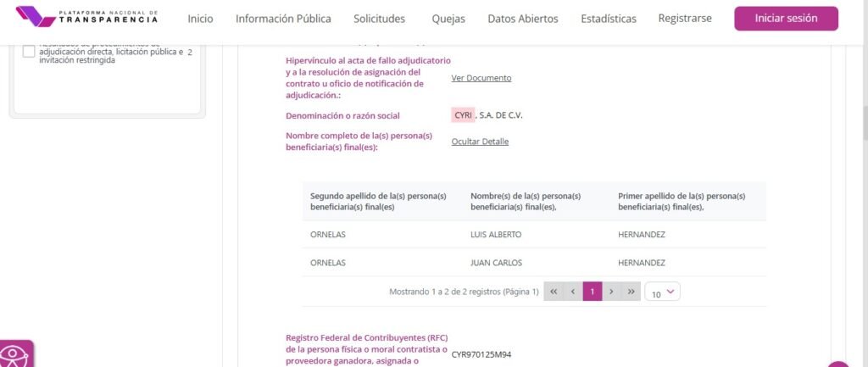Jump to last page of records
Image resolution: width=868 pixels, height=367 pixels.
(631, 292)
